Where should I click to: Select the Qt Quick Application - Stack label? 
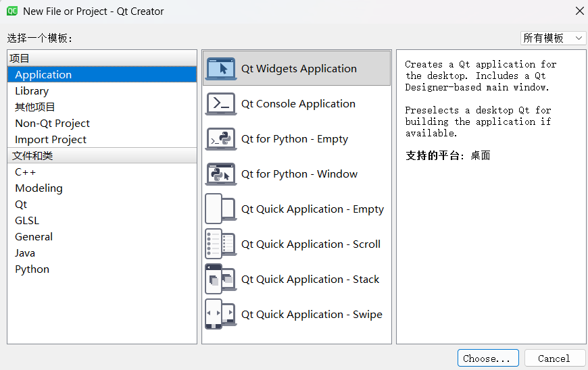[x=310, y=280]
